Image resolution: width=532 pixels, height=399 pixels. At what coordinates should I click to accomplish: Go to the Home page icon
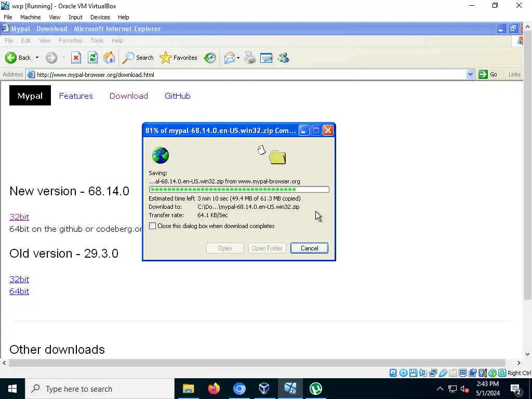coord(109,58)
